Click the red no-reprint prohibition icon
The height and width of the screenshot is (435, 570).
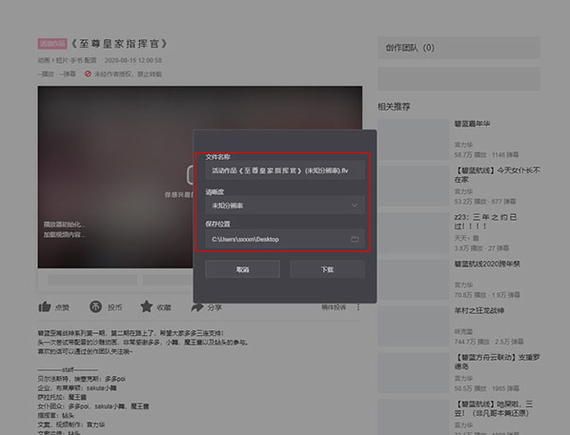coord(88,74)
